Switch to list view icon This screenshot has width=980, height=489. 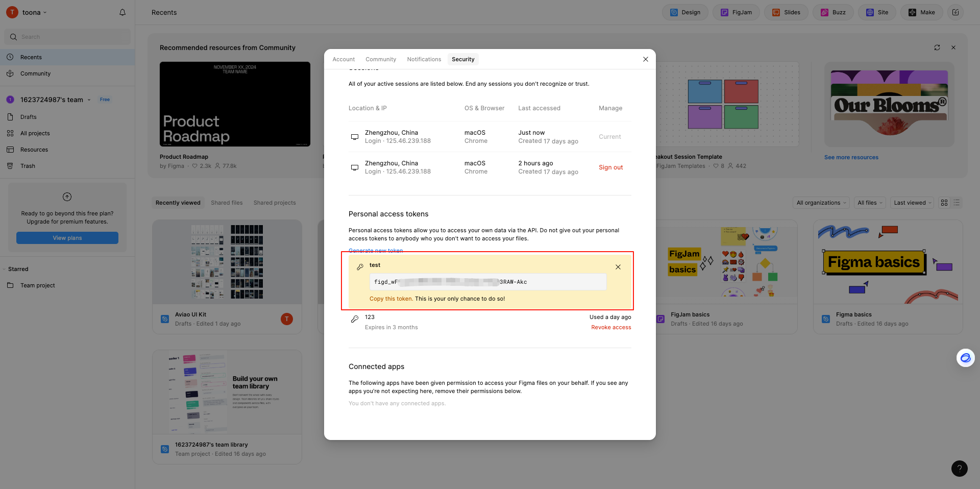click(957, 203)
